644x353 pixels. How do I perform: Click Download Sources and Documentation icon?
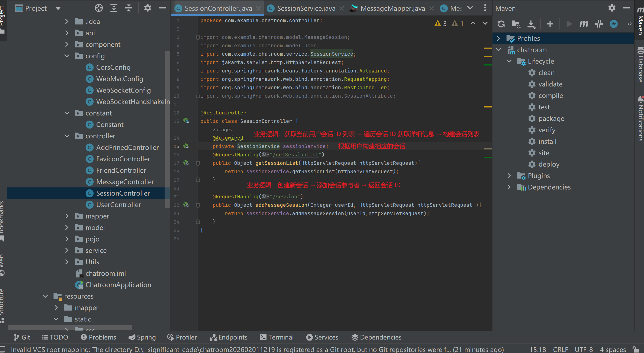pos(531,24)
